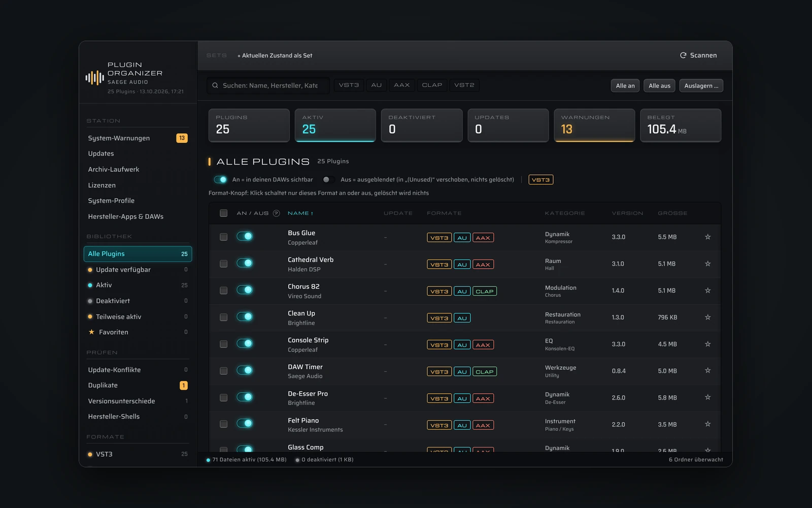Image resolution: width=812 pixels, height=508 pixels.
Task: Click the Warnungen stat card
Action: [x=594, y=125]
